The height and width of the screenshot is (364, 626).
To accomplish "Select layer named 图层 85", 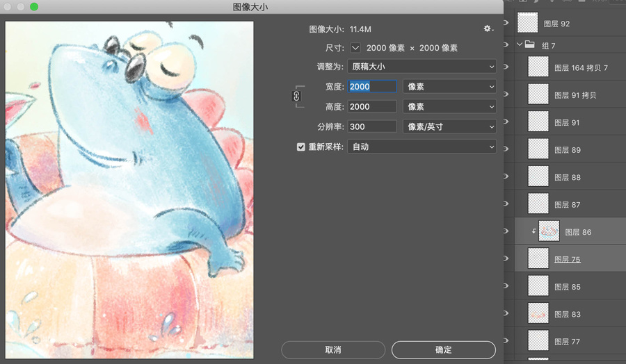I will coord(568,287).
